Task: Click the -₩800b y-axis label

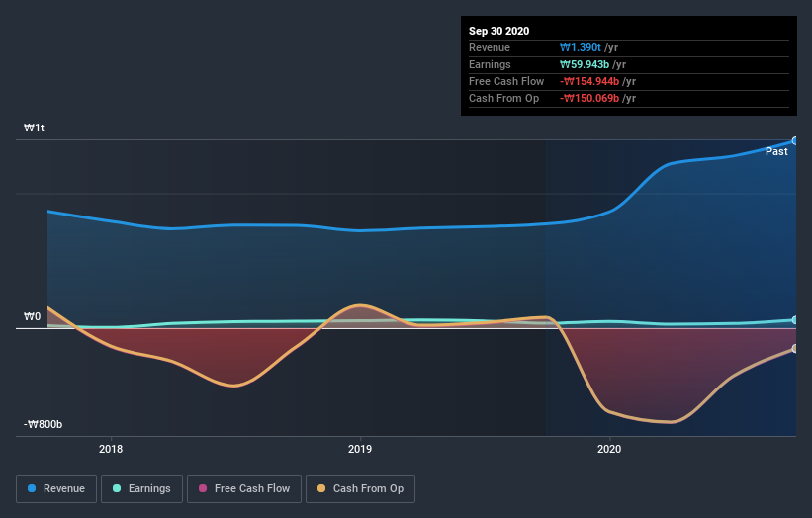Action: pyautogui.click(x=43, y=424)
